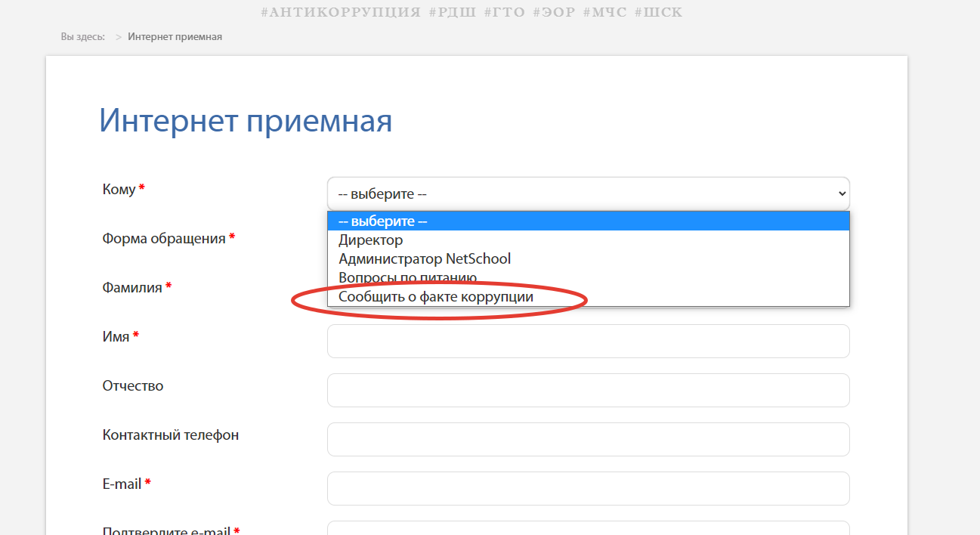The height and width of the screenshot is (535, 980).
Task: Click the Интернет приемная breadcrumb item
Action: point(175,36)
